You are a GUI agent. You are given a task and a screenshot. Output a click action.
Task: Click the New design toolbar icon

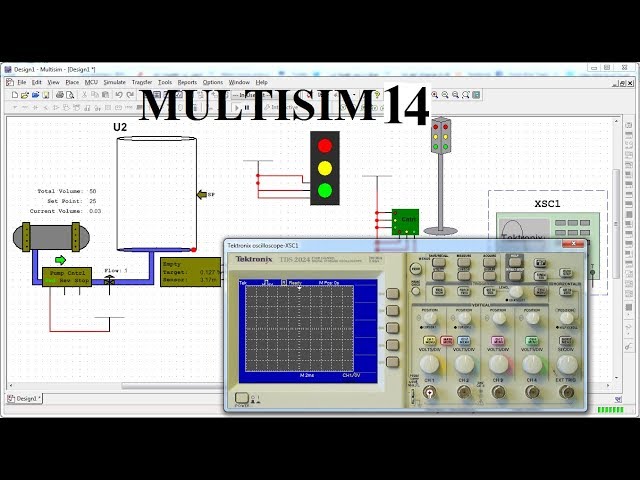coord(15,95)
